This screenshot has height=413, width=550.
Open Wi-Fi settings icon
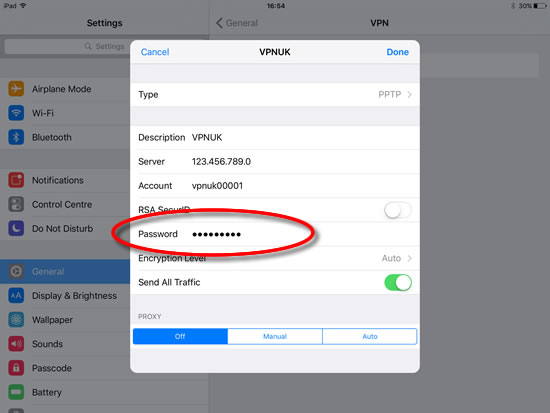(16, 113)
